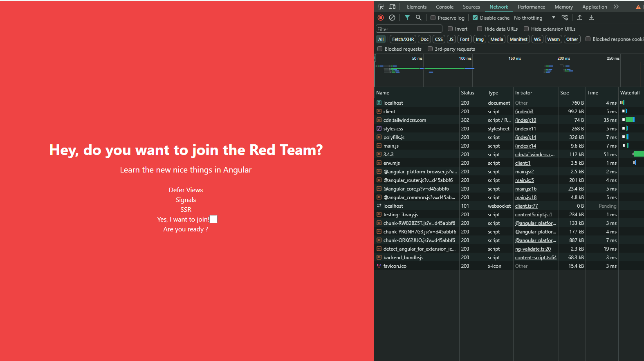The height and width of the screenshot is (361, 644).
Task: Switch to the Console tab
Action: pos(444,7)
